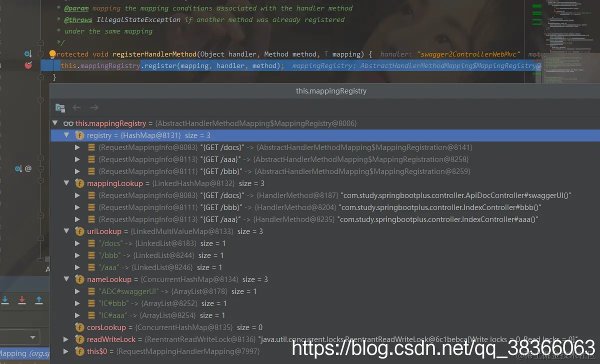The height and width of the screenshot is (364, 600).
Task: Expand registry entry "{GET /docs}" MappingRegistration@8141
Action: 77,147
